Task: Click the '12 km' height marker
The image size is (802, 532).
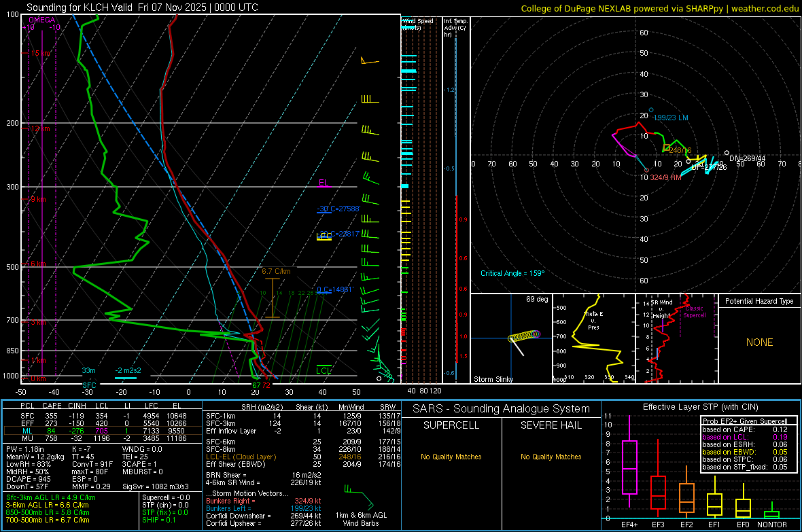Action: click(x=40, y=128)
